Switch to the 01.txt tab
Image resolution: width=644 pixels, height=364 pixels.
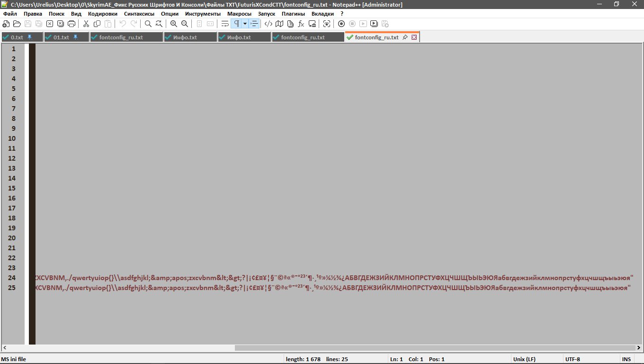pos(61,37)
